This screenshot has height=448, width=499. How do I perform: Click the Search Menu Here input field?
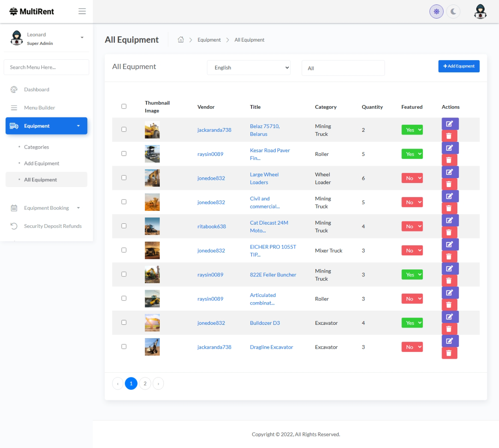click(x=47, y=67)
